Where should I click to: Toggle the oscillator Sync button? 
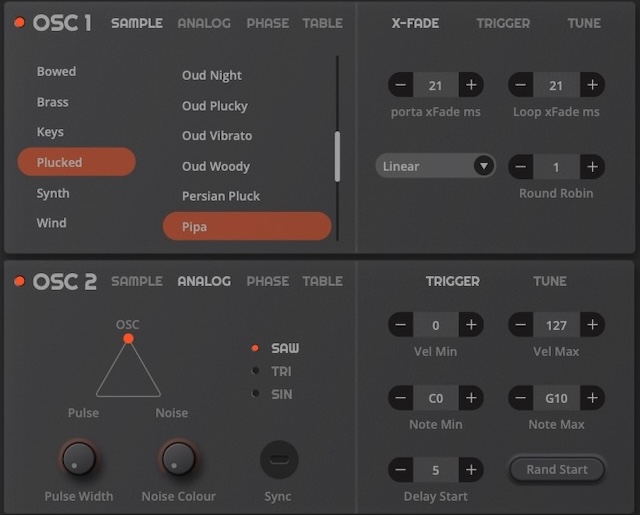(x=279, y=460)
